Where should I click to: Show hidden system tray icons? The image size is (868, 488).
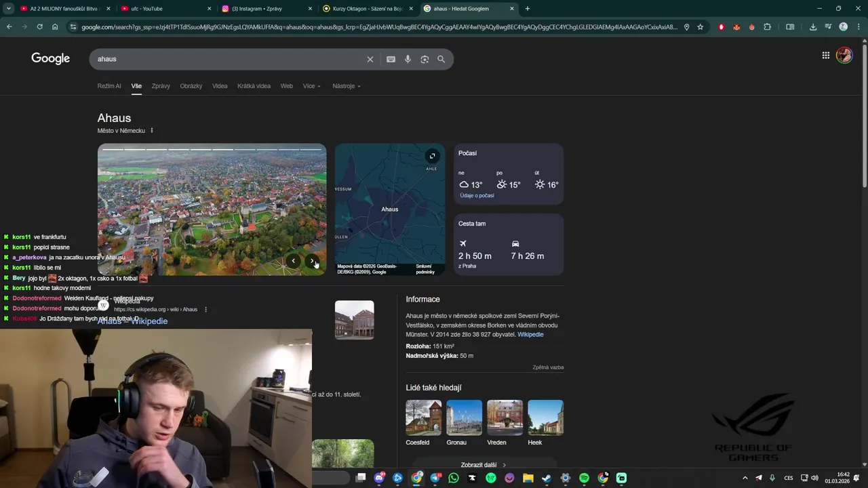745,478
